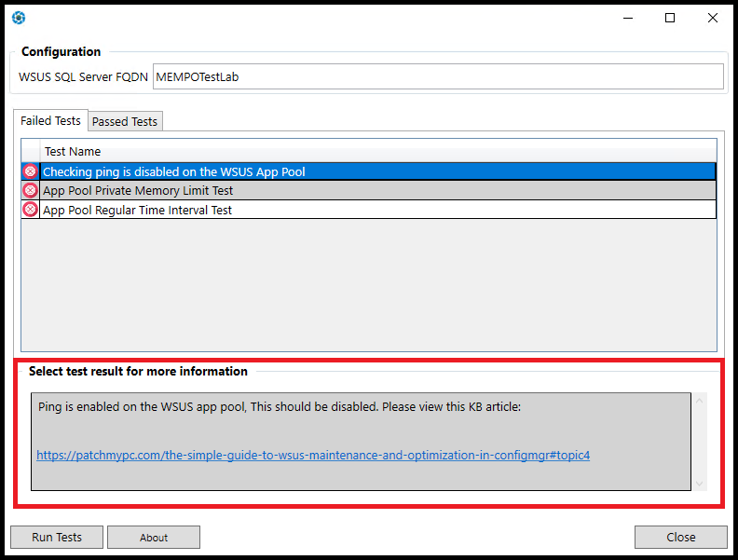Click the up arrow of details scrollbar
The width and height of the screenshot is (738, 560).
(x=700, y=401)
